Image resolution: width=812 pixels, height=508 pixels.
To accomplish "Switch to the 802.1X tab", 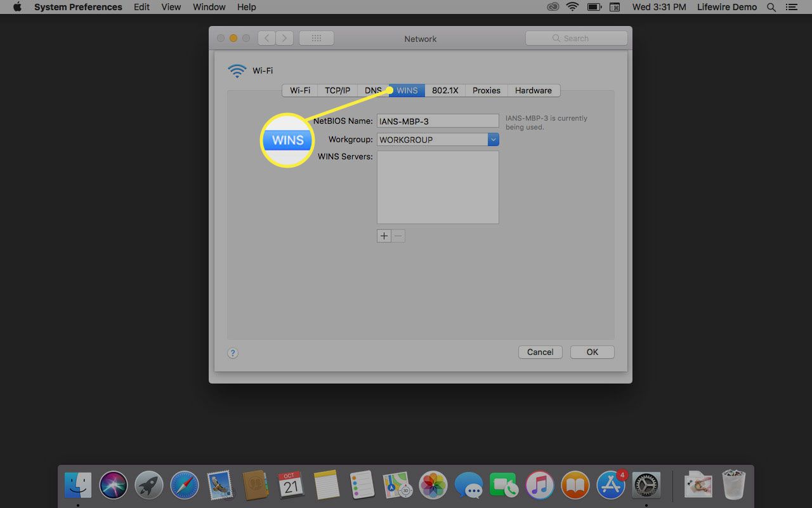I will [x=445, y=90].
